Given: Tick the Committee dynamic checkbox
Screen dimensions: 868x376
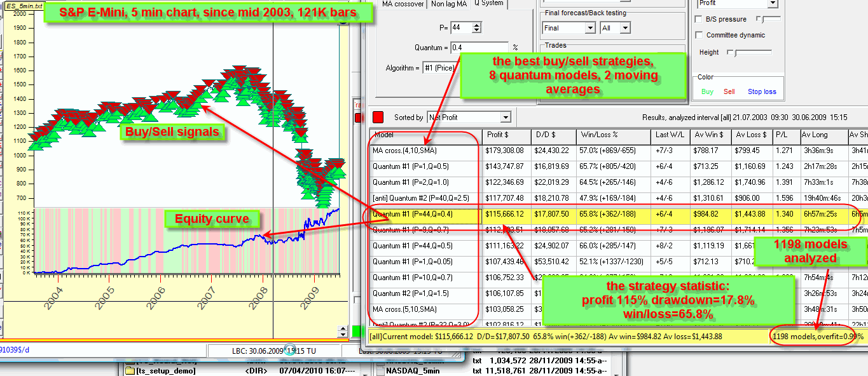Looking at the screenshot, I should [699, 35].
